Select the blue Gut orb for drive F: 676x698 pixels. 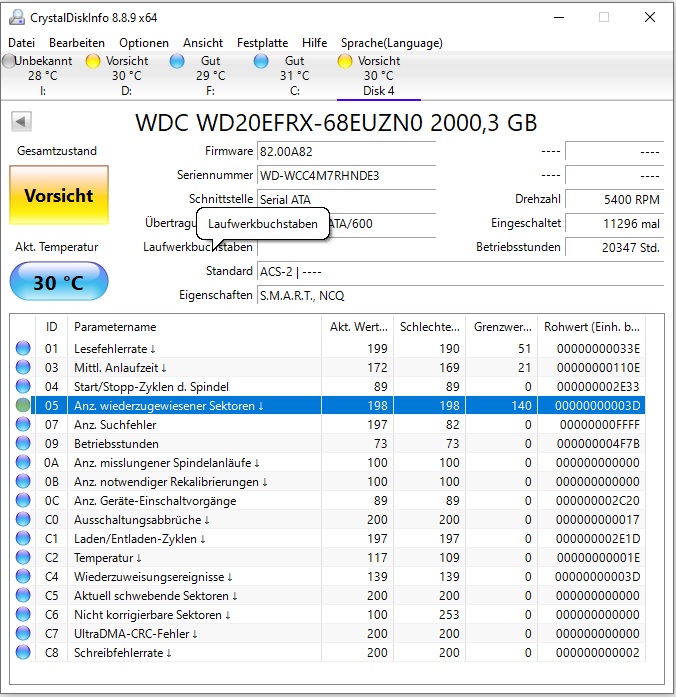pyautogui.click(x=177, y=61)
